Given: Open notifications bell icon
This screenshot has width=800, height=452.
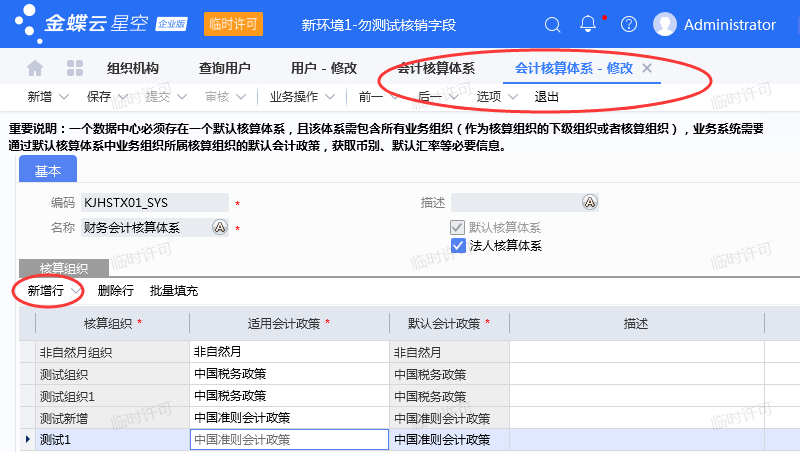Looking at the screenshot, I should pyautogui.click(x=588, y=24).
